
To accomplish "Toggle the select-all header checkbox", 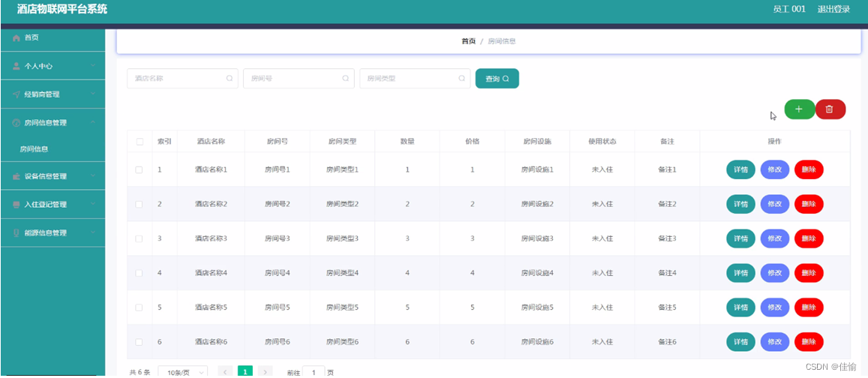I will coord(140,142).
